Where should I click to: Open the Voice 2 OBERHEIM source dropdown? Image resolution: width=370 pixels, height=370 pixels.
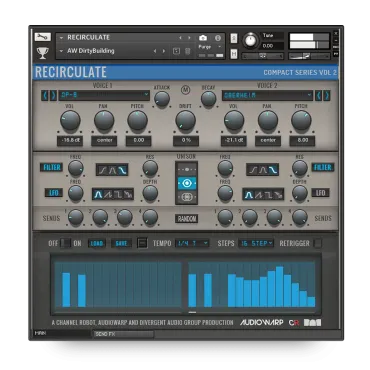point(267,95)
